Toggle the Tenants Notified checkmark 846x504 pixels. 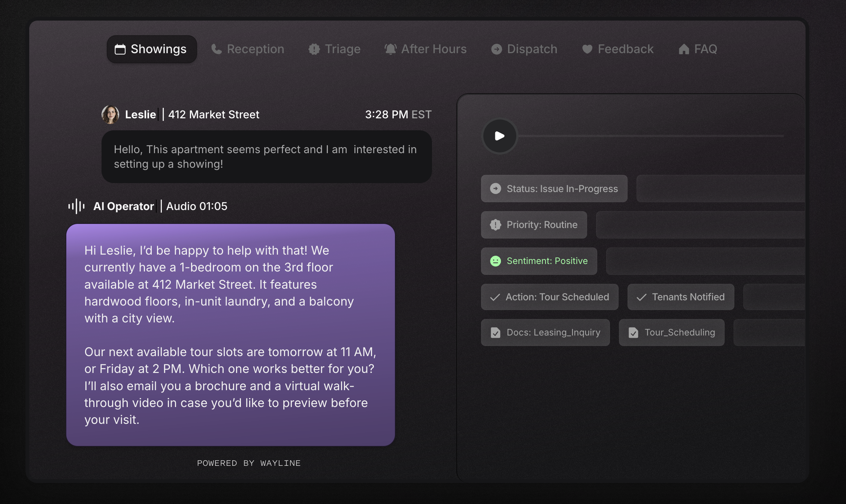coord(641,297)
